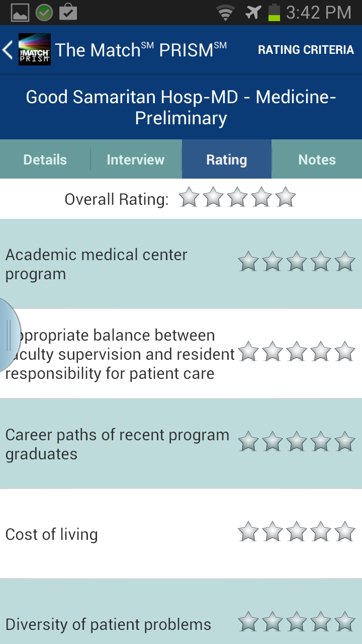The image size is (362, 644).
Task: Tap the back arrow in header
Action: (x=8, y=50)
